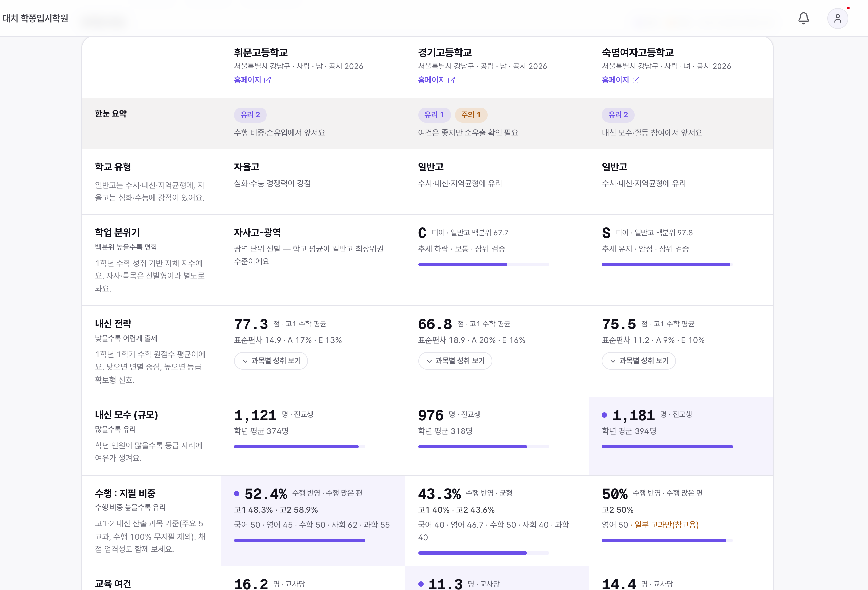Click external-link icon beside 숙명여자고등학교 홈페이지
868x590 pixels.
(636, 80)
